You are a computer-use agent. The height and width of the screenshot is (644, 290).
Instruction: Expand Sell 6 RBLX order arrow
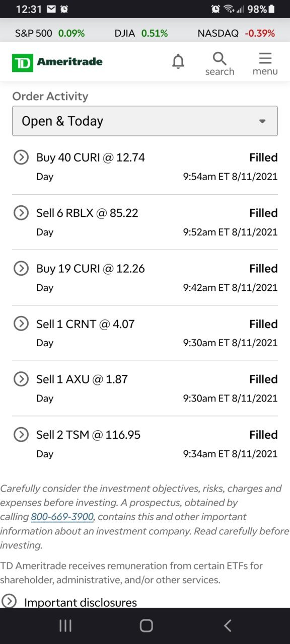tap(21, 213)
